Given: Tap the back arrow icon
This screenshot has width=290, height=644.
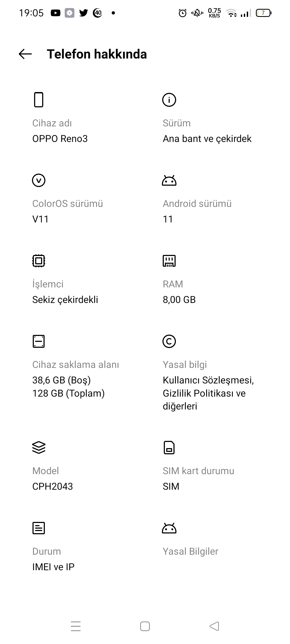Looking at the screenshot, I should pyautogui.click(x=25, y=54).
